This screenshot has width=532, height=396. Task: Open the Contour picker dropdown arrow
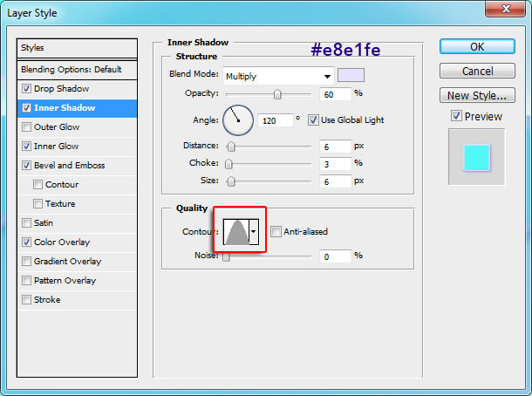point(254,232)
